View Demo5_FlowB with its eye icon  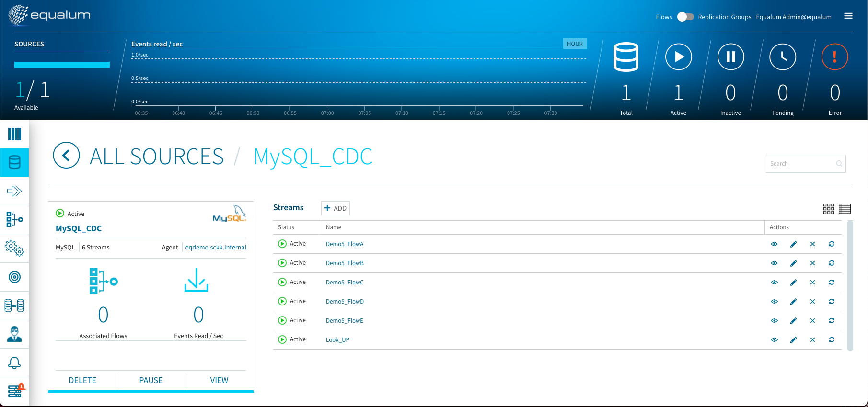pos(774,263)
